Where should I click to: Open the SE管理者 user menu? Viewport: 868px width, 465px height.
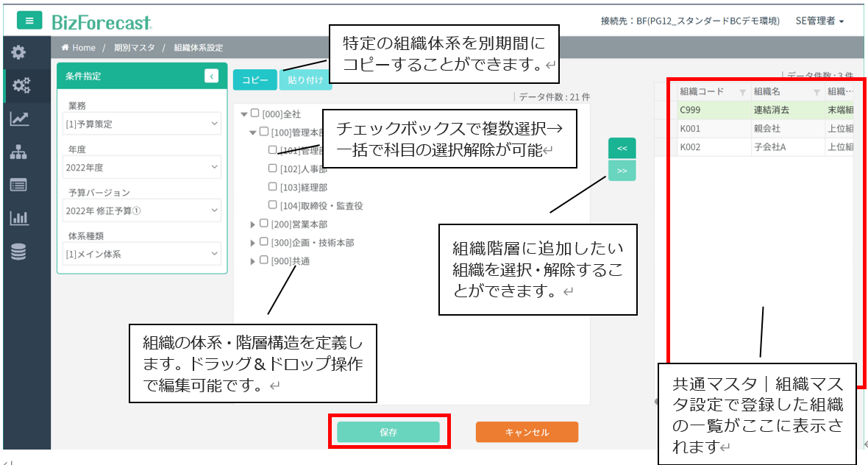(x=819, y=21)
